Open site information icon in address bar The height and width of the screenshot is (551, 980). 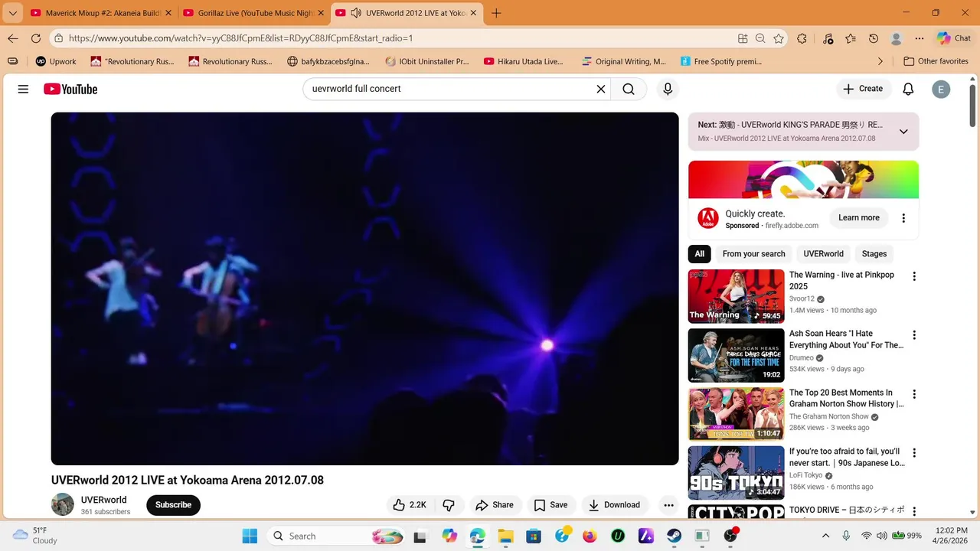(58, 38)
